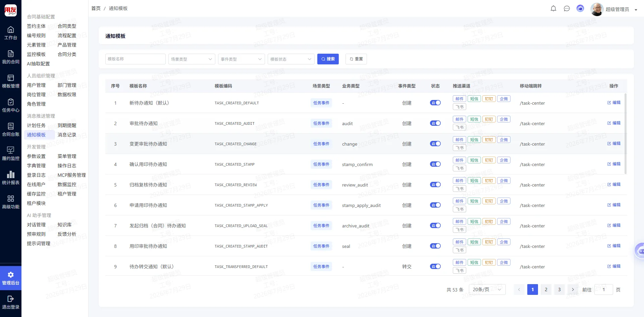
Task: Toggle status switch for 变更审批待办通知
Action: click(435, 144)
